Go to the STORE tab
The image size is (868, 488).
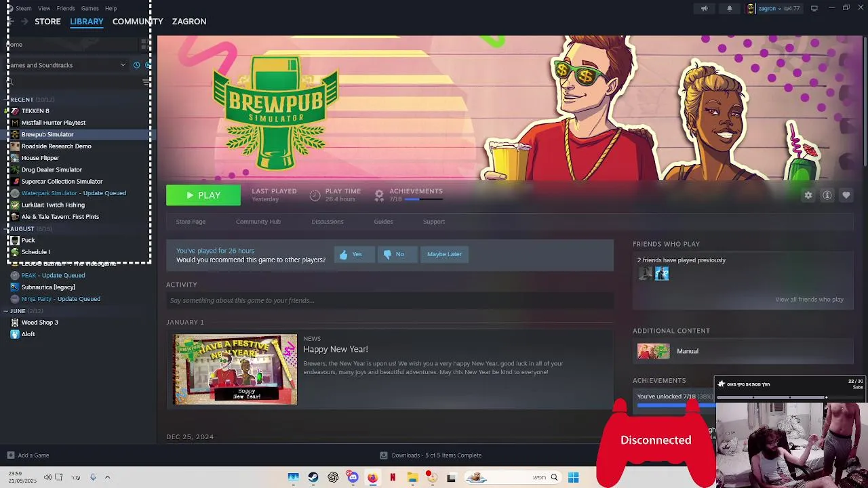point(47,22)
